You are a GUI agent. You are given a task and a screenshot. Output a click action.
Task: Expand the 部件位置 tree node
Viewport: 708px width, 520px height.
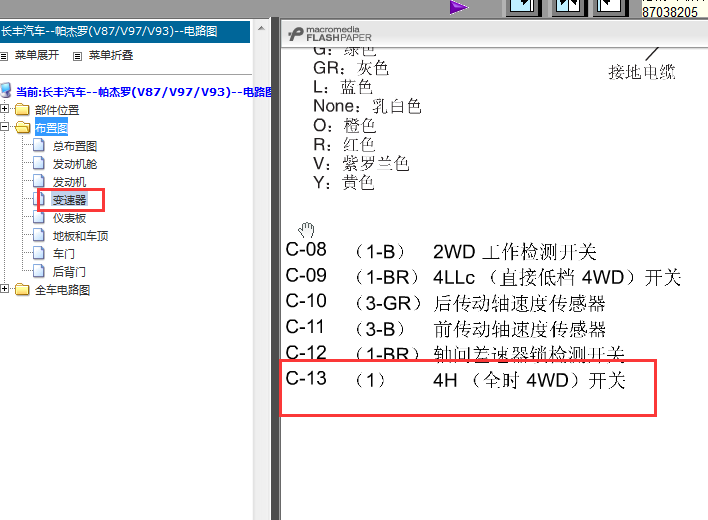(5, 109)
